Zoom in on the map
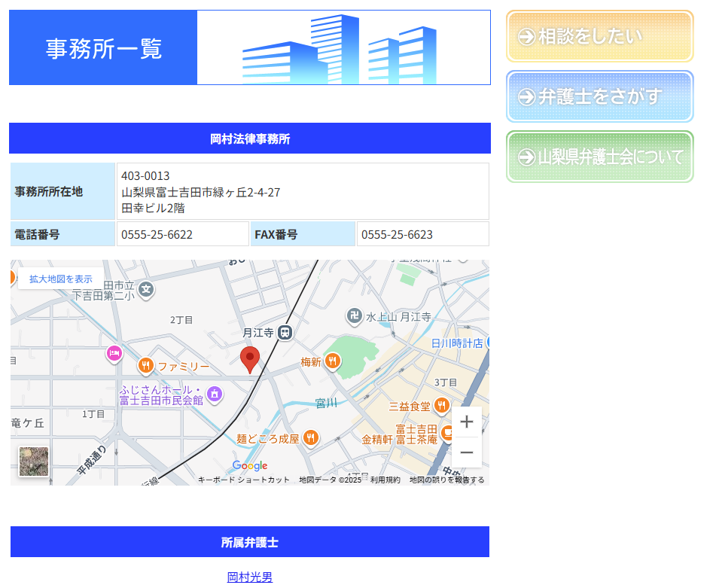The width and height of the screenshot is (719, 588). (x=466, y=422)
